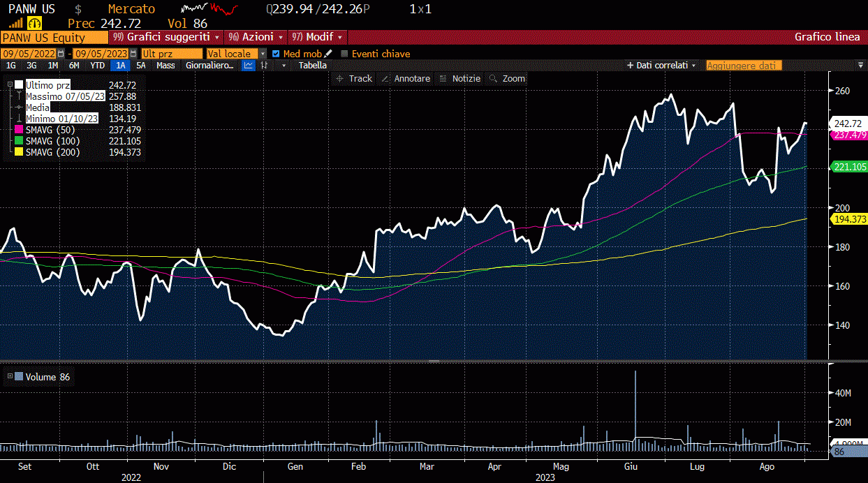Click the SMAVG (200) legend label

(53, 152)
